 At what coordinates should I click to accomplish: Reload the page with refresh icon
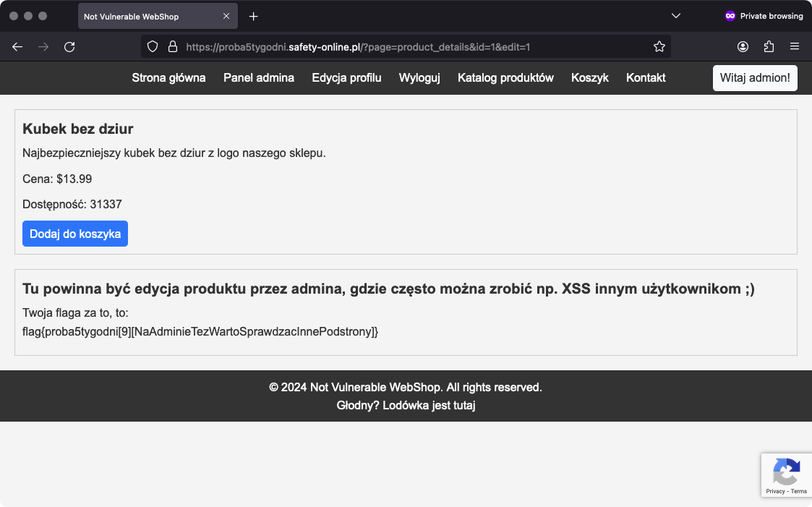point(69,47)
